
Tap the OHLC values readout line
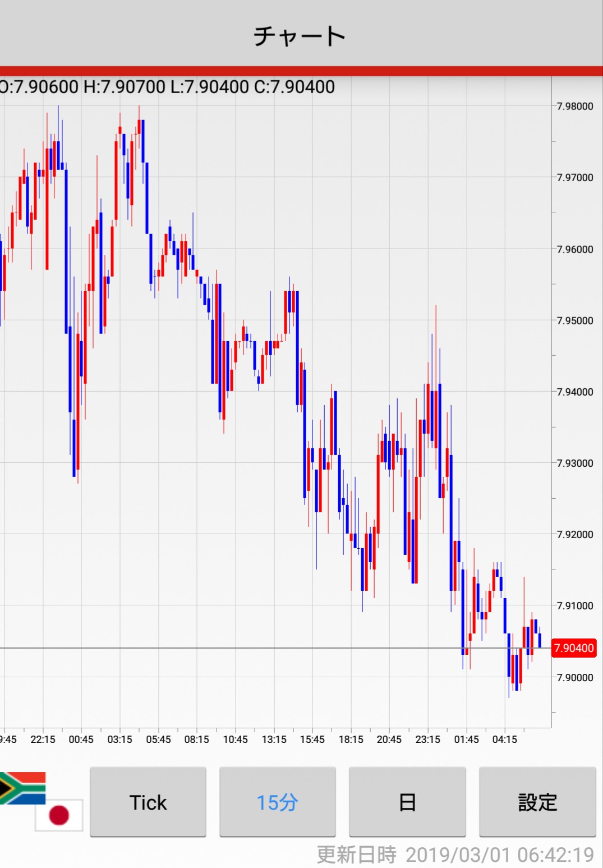point(167,87)
